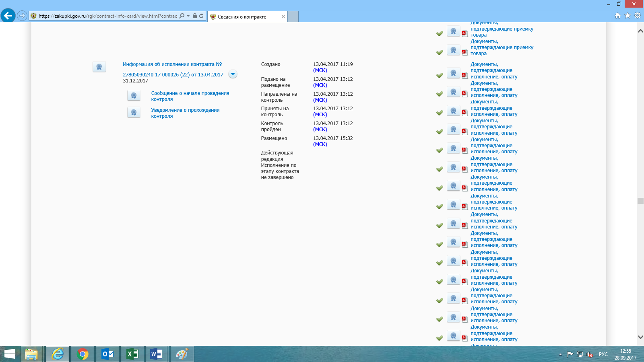Open Excel from the taskbar
Viewport: 644px width, 362px height.
tap(132, 354)
